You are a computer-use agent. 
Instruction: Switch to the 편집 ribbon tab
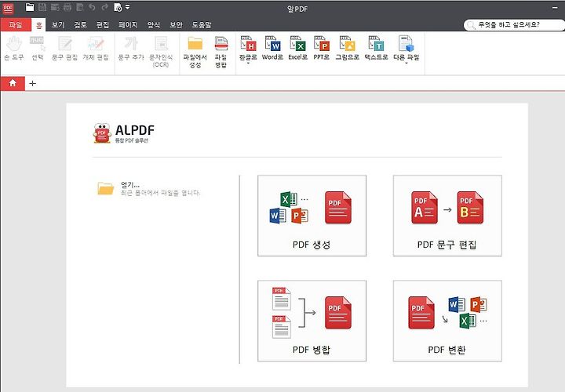click(x=103, y=25)
